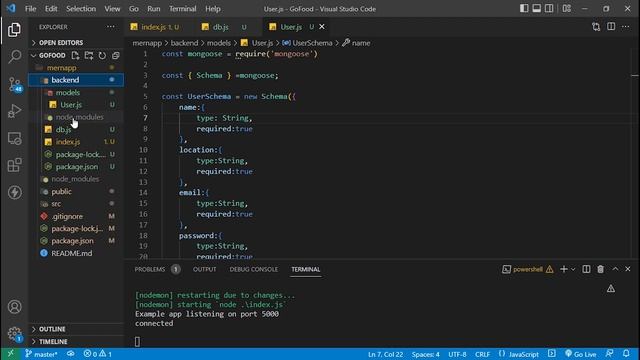Open changes compare icon in editor toolbar
Image resolution: width=640 pixels, height=360 pixels.
(596, 27)
